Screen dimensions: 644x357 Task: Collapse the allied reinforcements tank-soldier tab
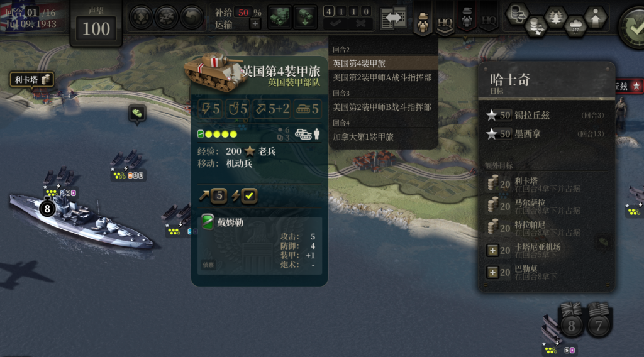tap(423, 19)
